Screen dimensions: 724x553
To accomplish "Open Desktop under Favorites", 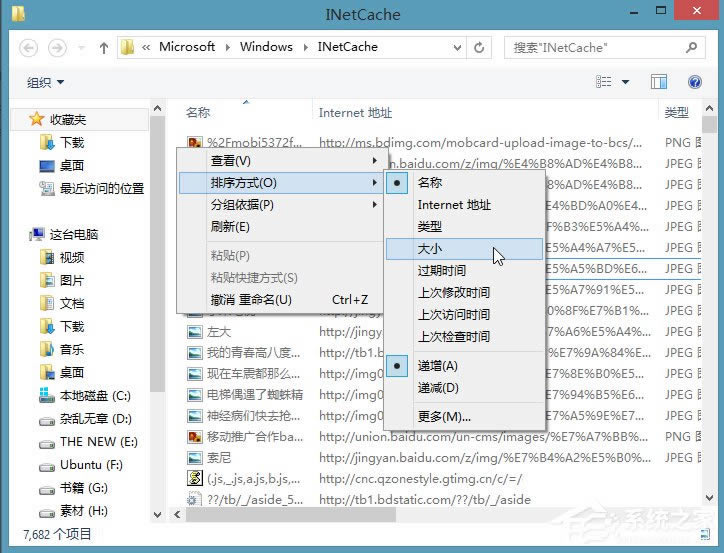I will pyautogui.click(x=62, y=165).
